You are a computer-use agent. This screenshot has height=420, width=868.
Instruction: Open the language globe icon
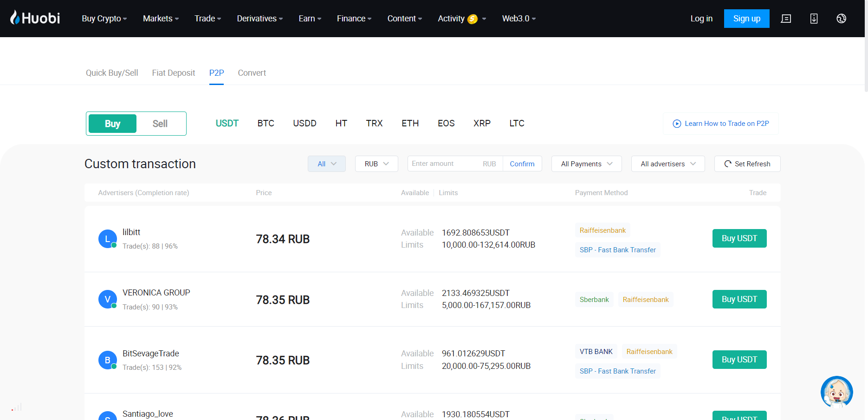click(x=841, y=19)
